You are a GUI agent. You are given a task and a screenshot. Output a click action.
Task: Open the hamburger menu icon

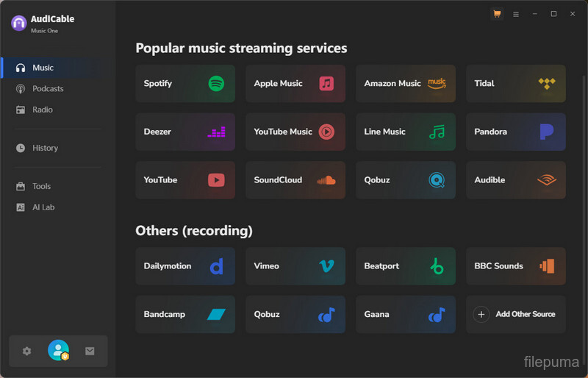(516, 14)
